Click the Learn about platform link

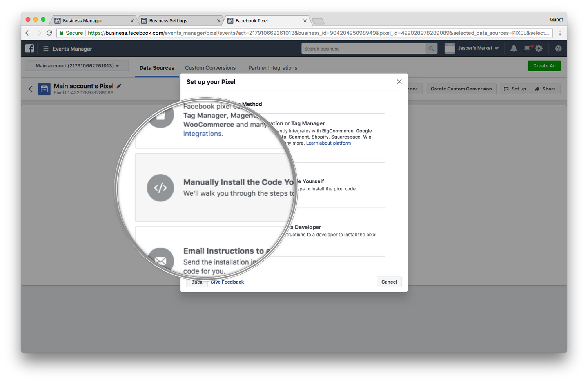tap(328, 143)
